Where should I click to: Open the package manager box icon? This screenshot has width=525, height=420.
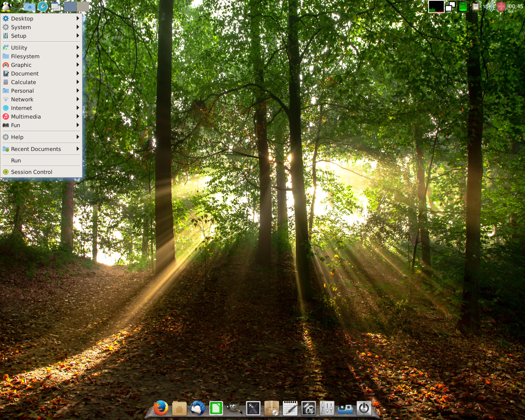click(x=272, y=408)
